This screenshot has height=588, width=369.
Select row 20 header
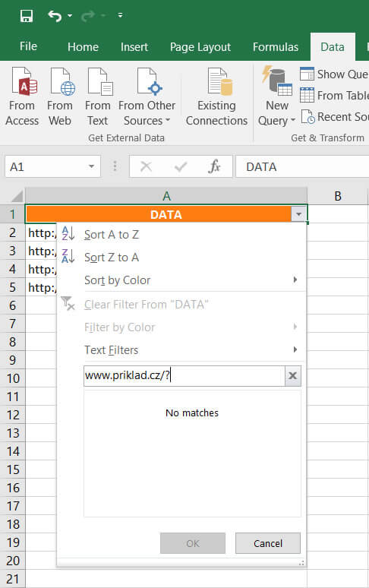click(x=12, y=561)
